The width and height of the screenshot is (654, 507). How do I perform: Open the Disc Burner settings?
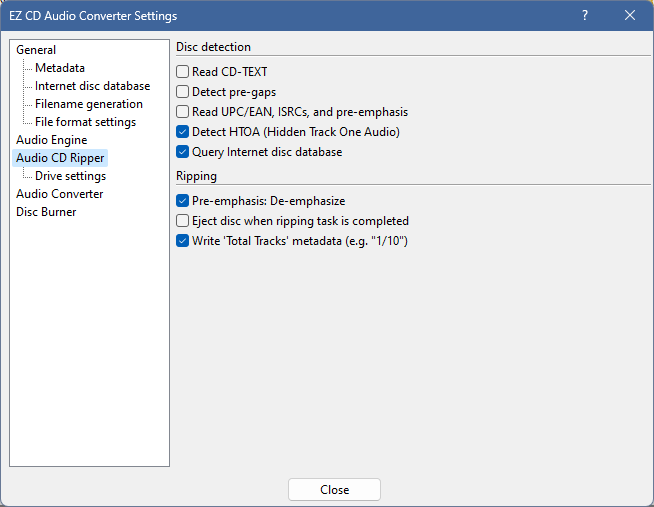point(46,212)
